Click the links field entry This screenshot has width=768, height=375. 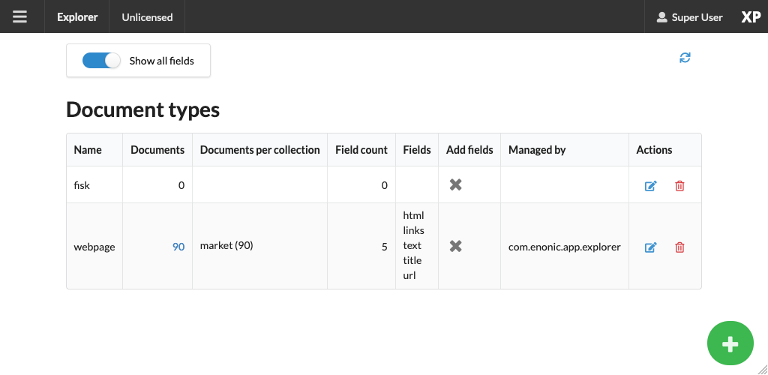tap(413, 230)
